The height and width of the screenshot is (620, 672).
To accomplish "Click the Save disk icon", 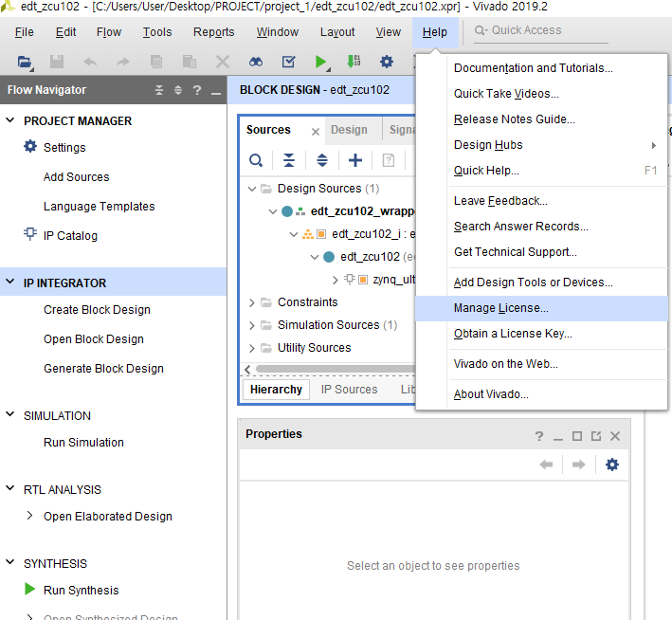I will [x=57, y=63].
